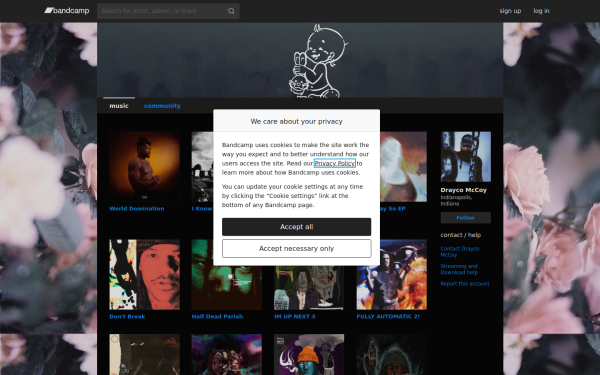This screenshot has height=375, width=600.
Task: Open the FULLY AUTOMATIC 2! album cover
Action: pyautogui.click(x=391, y=275)
